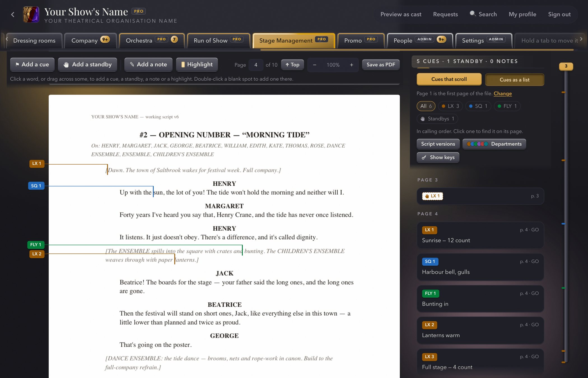Image resolution: width=588 pixels, height=378 pixels.
Task: Click the show logo thumbnail
Action: tap(31, 15)
